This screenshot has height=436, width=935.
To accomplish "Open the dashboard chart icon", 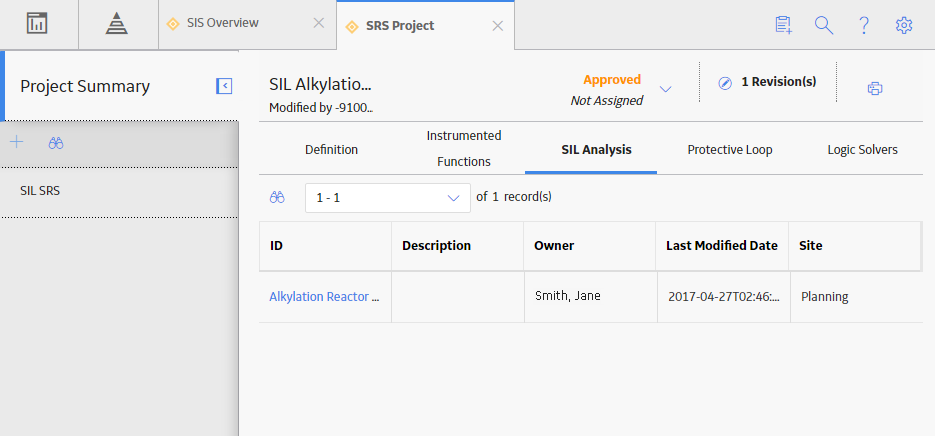I will (37, 24).
